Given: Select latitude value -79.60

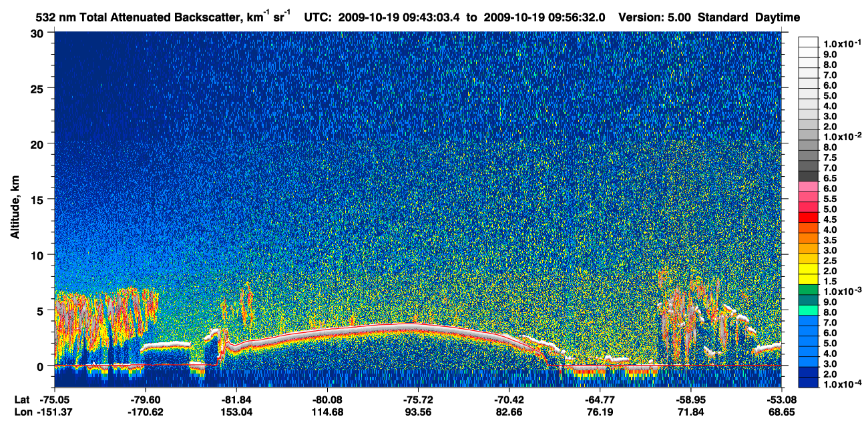Looking at the screenshot, I should tap(146, 400).
